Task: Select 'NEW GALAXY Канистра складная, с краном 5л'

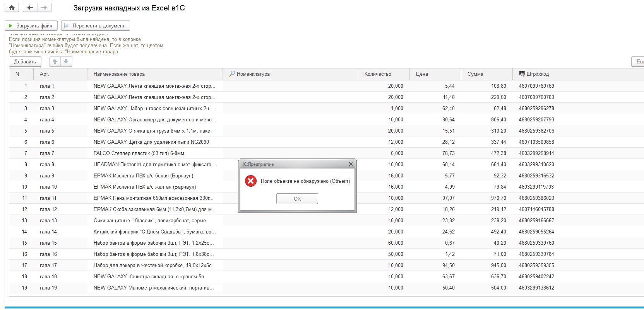Action: [x=155, y=276]
